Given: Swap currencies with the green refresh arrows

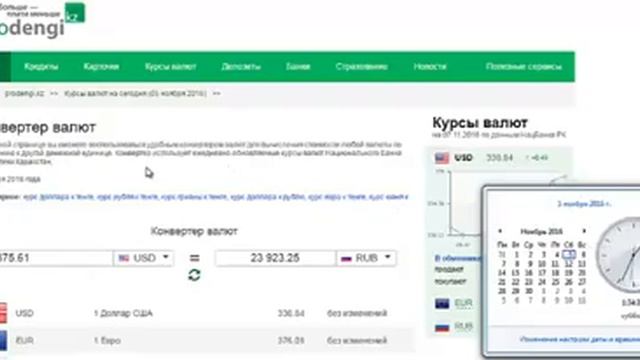Looking at the screenshot, I should 194,275.
